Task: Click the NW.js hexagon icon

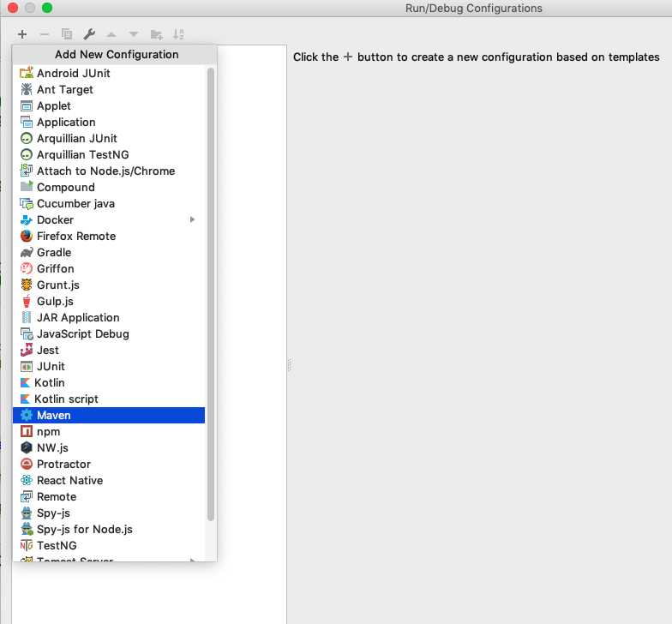Action: 27,447
